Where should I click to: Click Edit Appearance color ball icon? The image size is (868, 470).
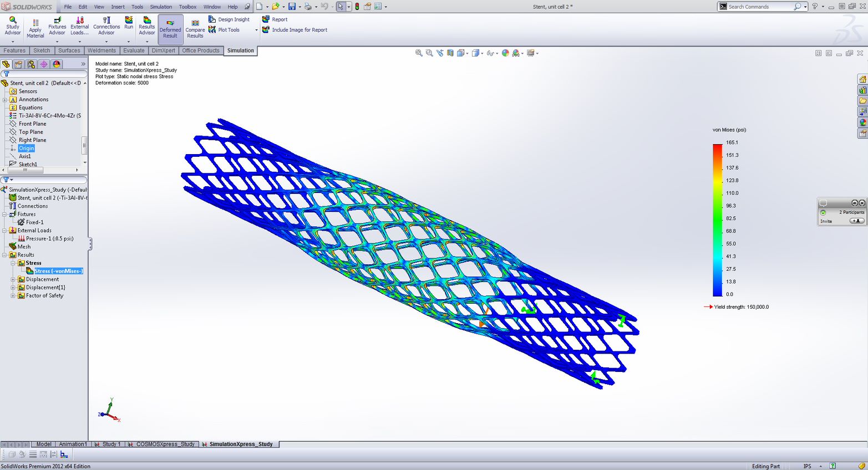(x=505, y=53)
